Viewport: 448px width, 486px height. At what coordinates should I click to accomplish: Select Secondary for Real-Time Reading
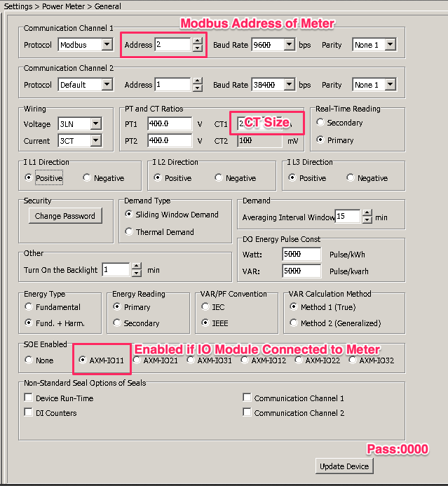click(x=339, y=123)
